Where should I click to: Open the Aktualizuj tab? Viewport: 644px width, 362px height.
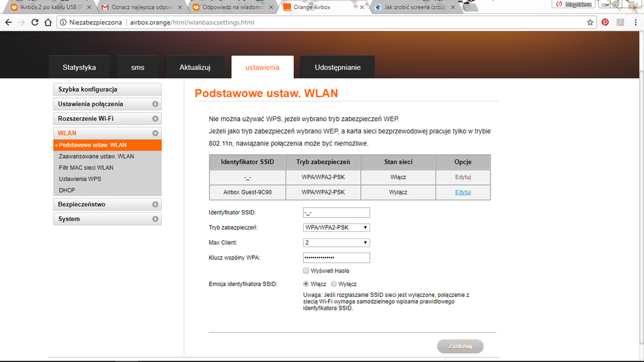pyautogui.click(x=195, y=67)
